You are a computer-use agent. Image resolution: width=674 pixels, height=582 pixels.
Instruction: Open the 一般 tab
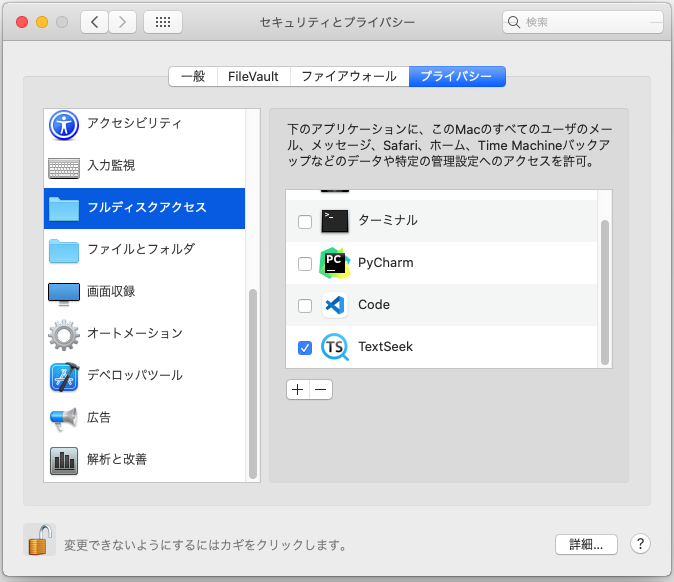[x=193, y=76]
